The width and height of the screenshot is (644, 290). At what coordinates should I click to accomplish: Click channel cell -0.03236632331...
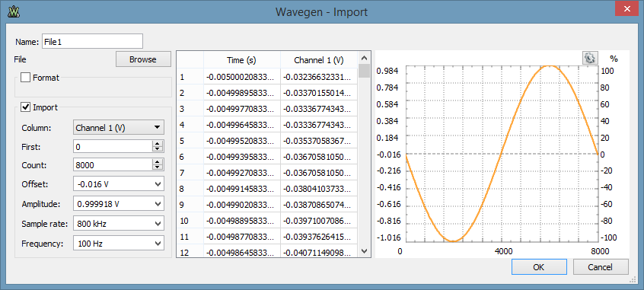319,77
